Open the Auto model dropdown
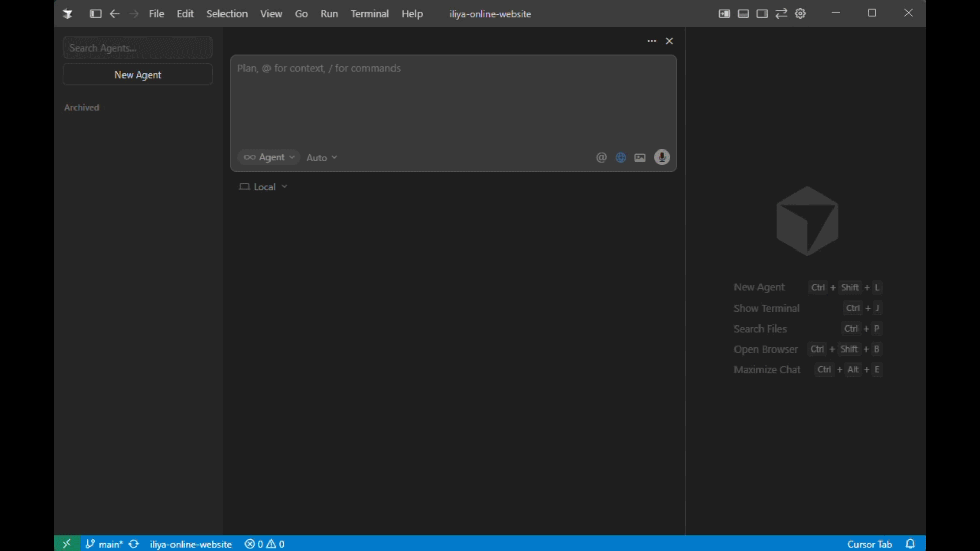 (x=322, y=158)
